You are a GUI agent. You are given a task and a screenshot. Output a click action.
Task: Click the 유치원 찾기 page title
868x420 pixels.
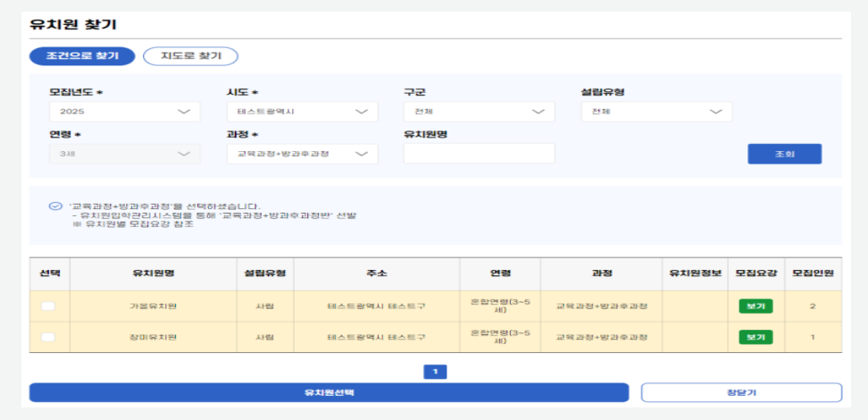point(73,25)
